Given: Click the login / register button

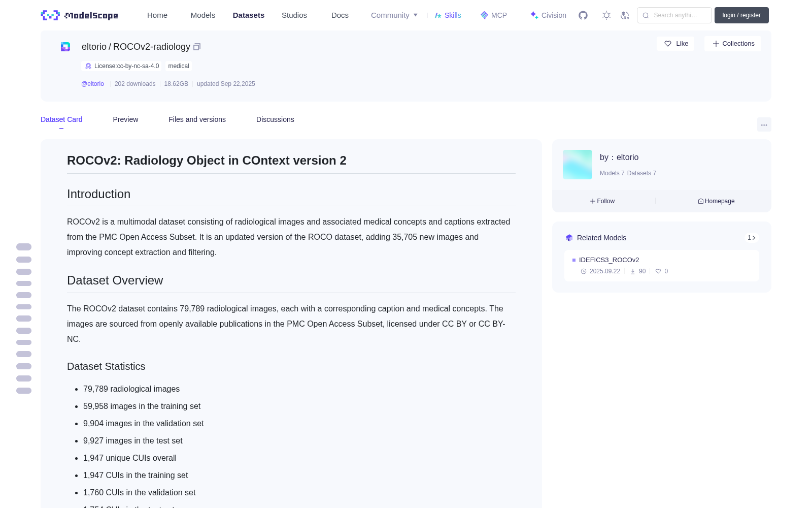Looking at the screenshot, I should pyautogui.click(x=741, y=15).
